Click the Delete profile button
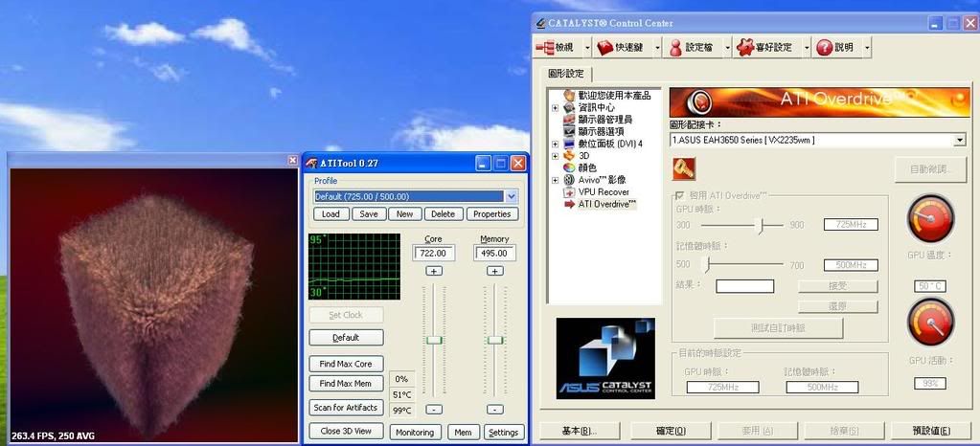980x446 pixels. point(444,214)
